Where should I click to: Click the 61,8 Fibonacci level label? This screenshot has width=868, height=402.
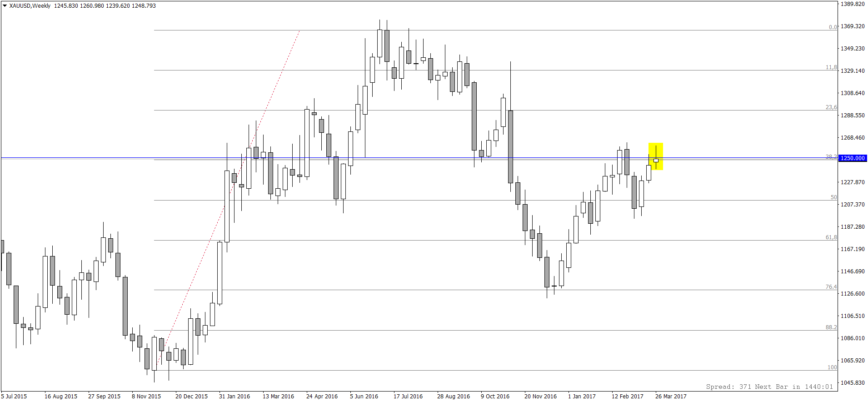831,237
